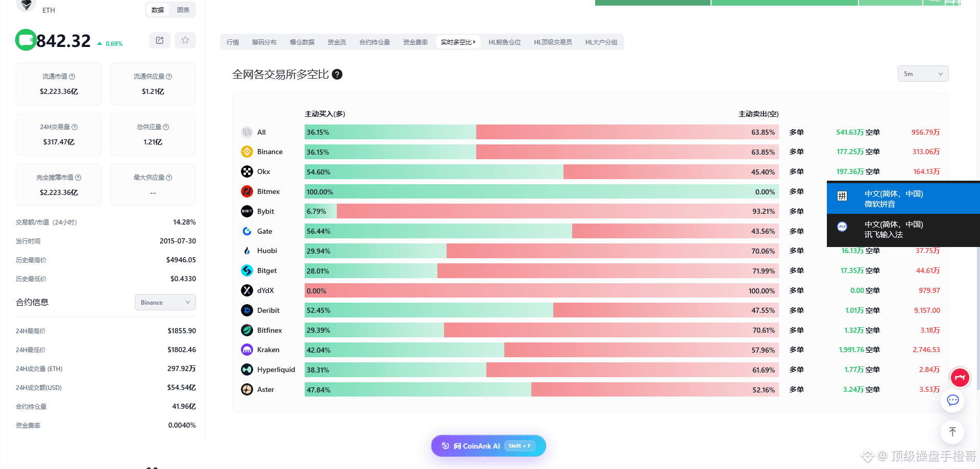Click the Binance exchange logo icon

[247, 152]
